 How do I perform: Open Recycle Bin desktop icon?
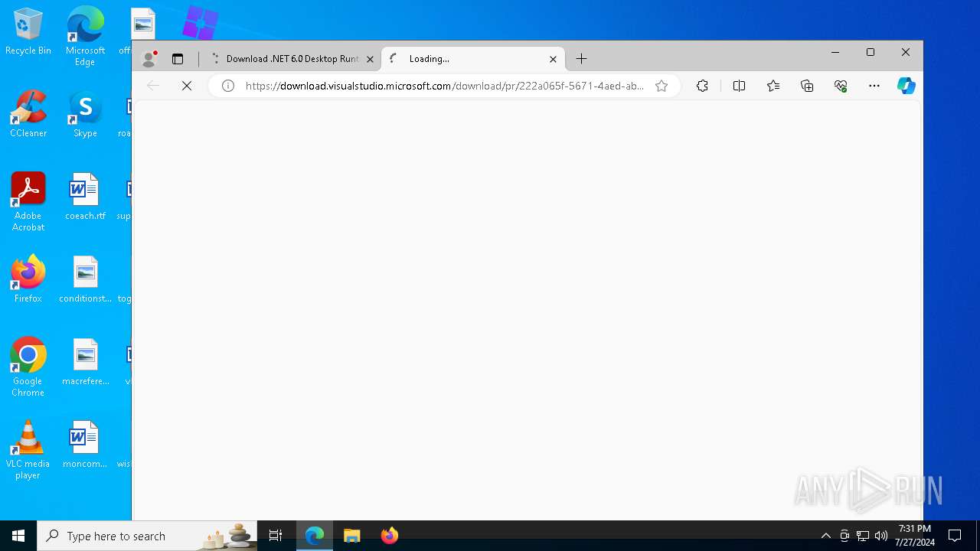click(28, 32)
